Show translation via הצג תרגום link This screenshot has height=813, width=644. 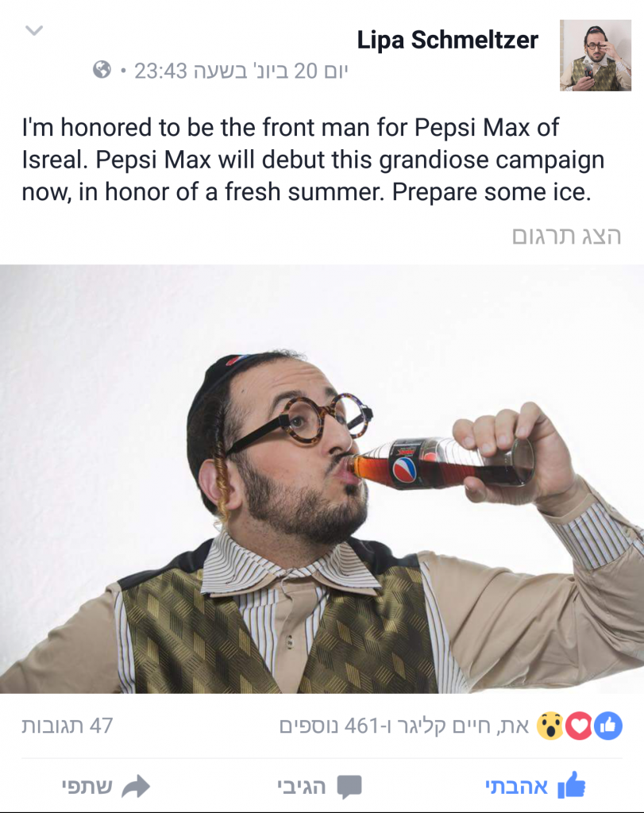(566, 236)
